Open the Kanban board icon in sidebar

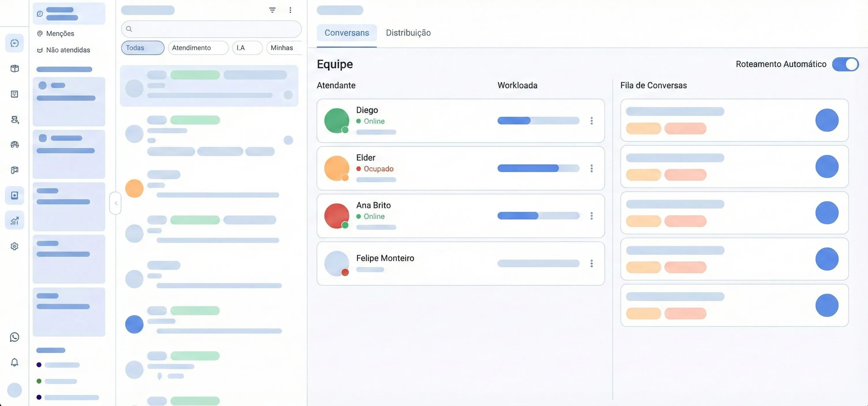coord(14,94)
